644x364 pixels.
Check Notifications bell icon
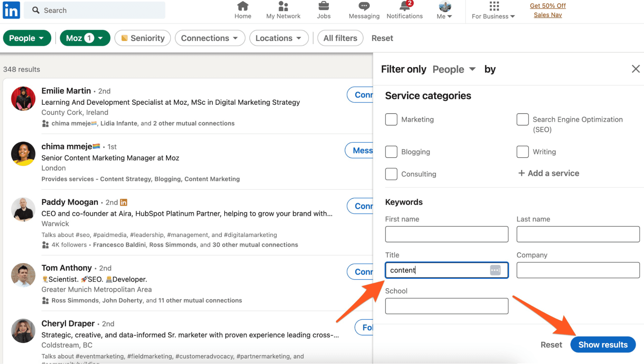404,6
